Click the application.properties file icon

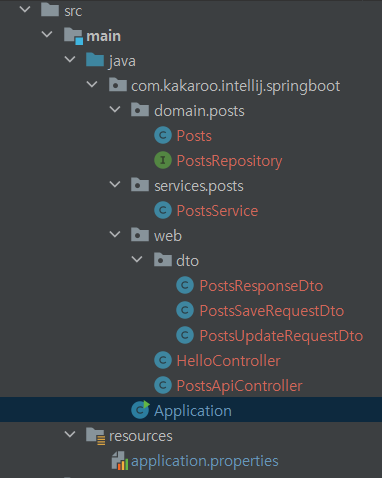coord(120,461)
